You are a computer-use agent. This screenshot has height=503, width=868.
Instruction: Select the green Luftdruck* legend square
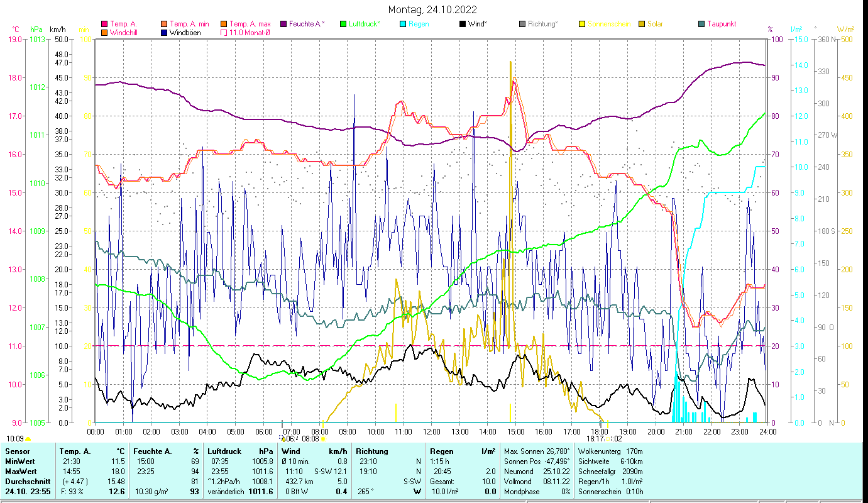(343, 24)
